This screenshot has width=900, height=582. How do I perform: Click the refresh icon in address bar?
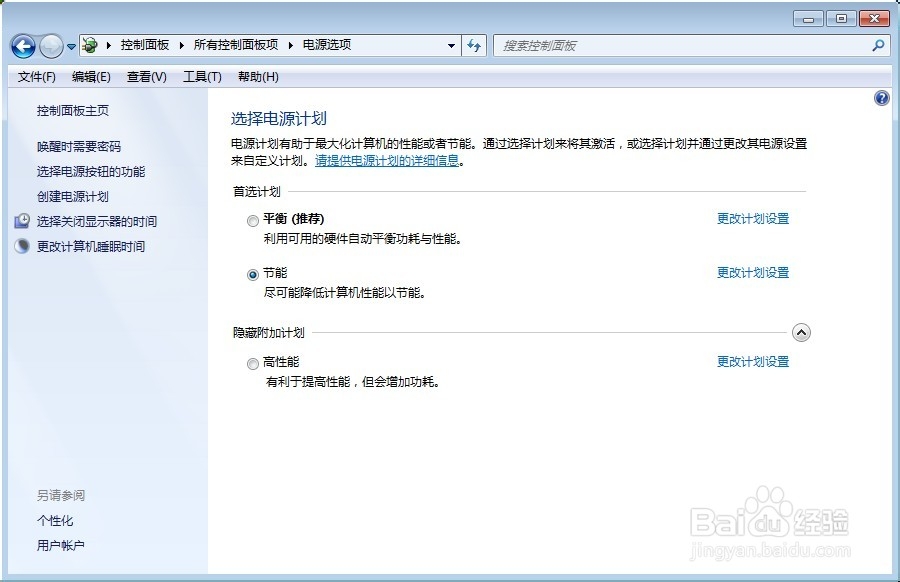pos(474,46)
